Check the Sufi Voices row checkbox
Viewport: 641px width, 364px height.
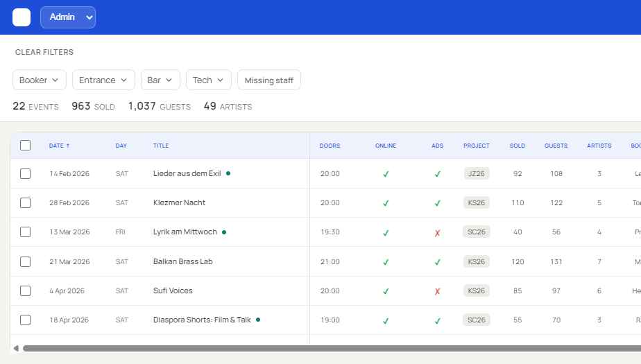(26, 291)
